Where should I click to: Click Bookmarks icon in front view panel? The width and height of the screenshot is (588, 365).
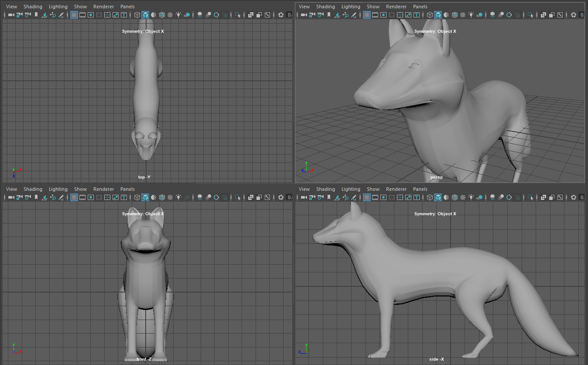click(x=36, y=197)
